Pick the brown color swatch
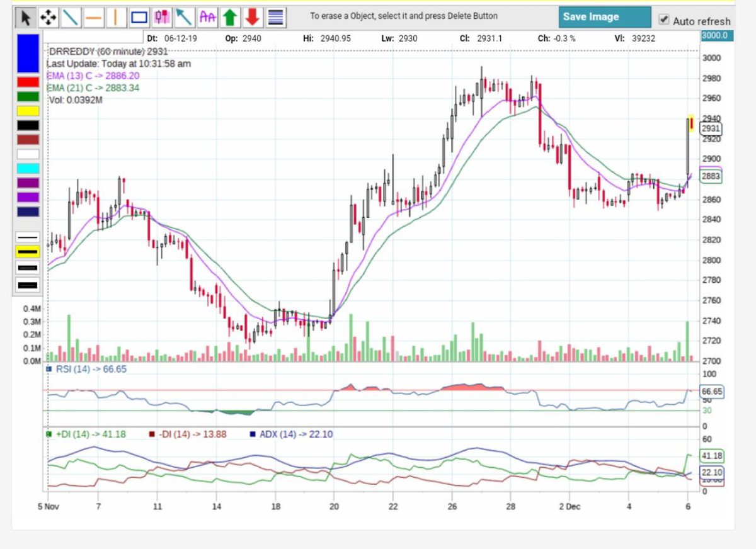 click(28, 140)
